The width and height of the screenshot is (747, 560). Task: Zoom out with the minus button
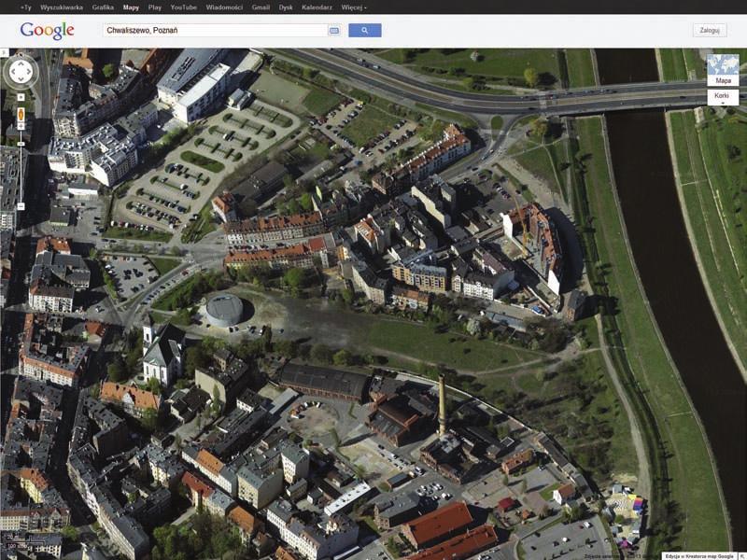21,206
